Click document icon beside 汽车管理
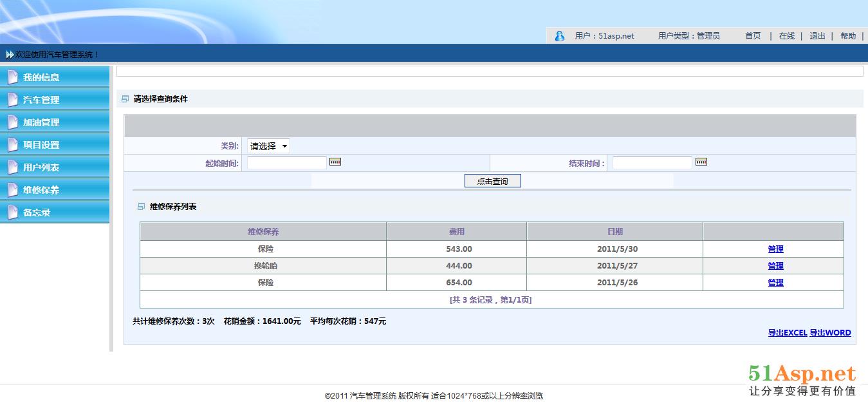This screenshot has width=868, height=407. [x=13, y=100]
